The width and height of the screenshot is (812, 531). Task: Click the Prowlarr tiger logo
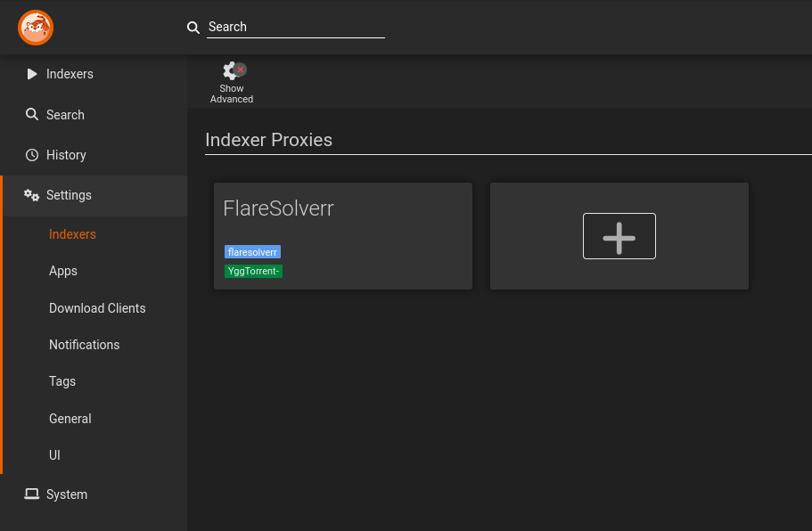36,28
